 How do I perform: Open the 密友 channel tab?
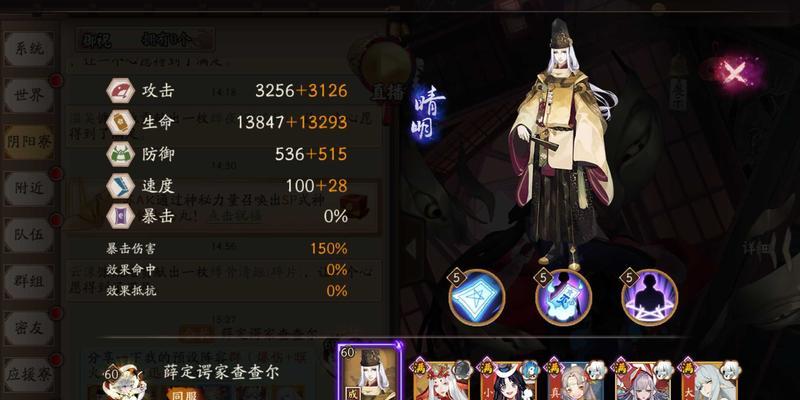tap(29, 328)
